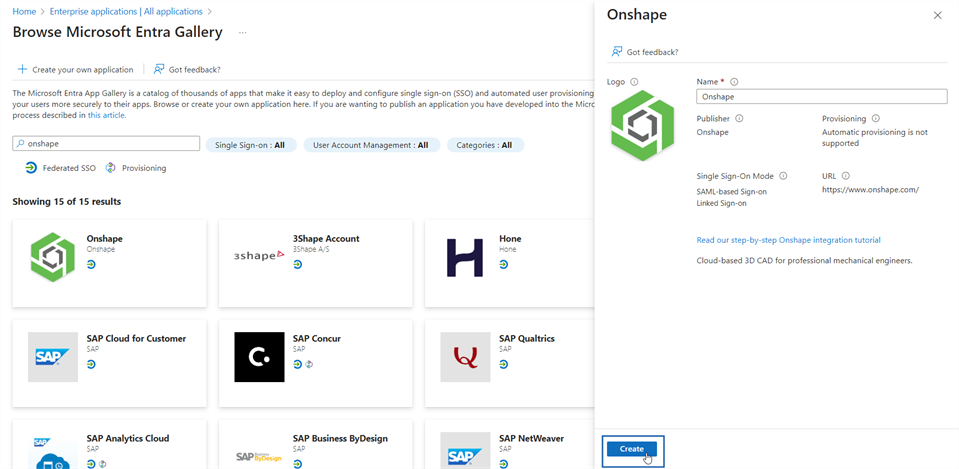Open the Categories filter dropdown
Screen dimensions: 959x469
(484, 145)
